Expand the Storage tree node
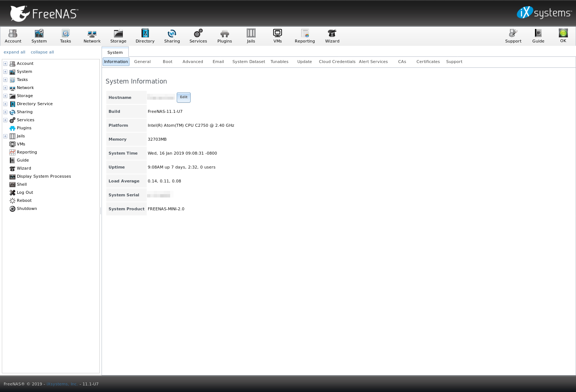Viewport: 576px width, 392px height. pyautogui.click(x=5, y=96)
